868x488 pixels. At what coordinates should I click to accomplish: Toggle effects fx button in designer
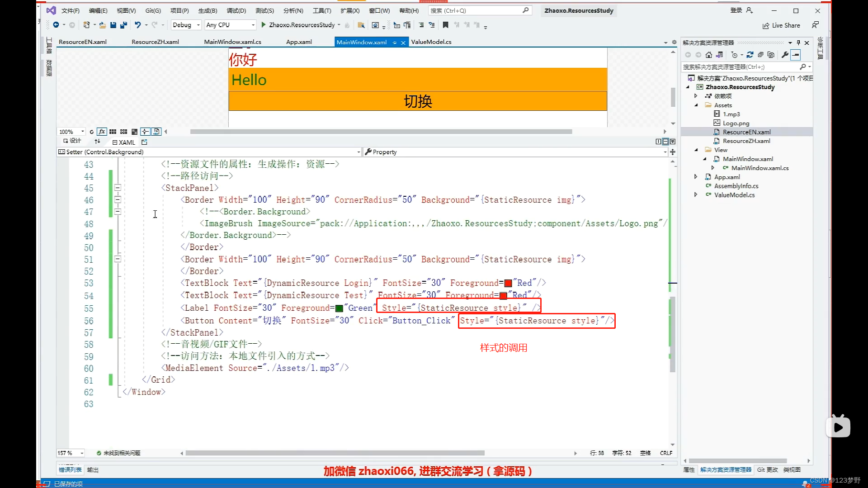[x=102, y=132]
